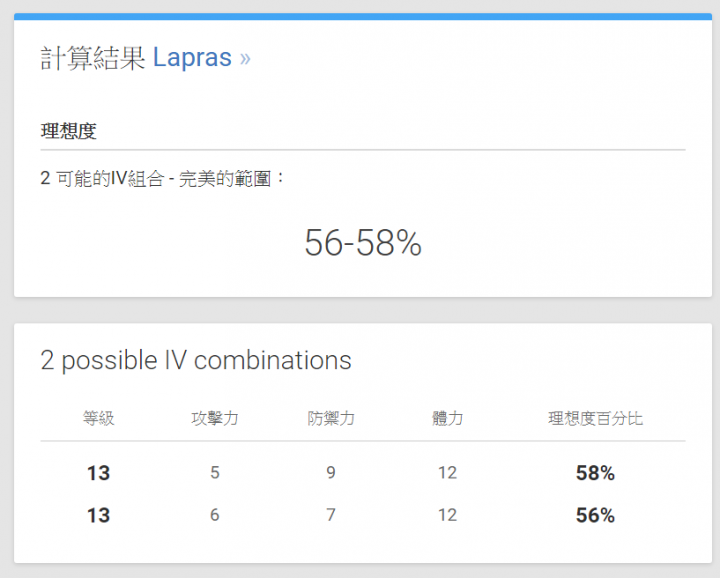Click level 13 in the second row
720x578 pixels.
98,515
